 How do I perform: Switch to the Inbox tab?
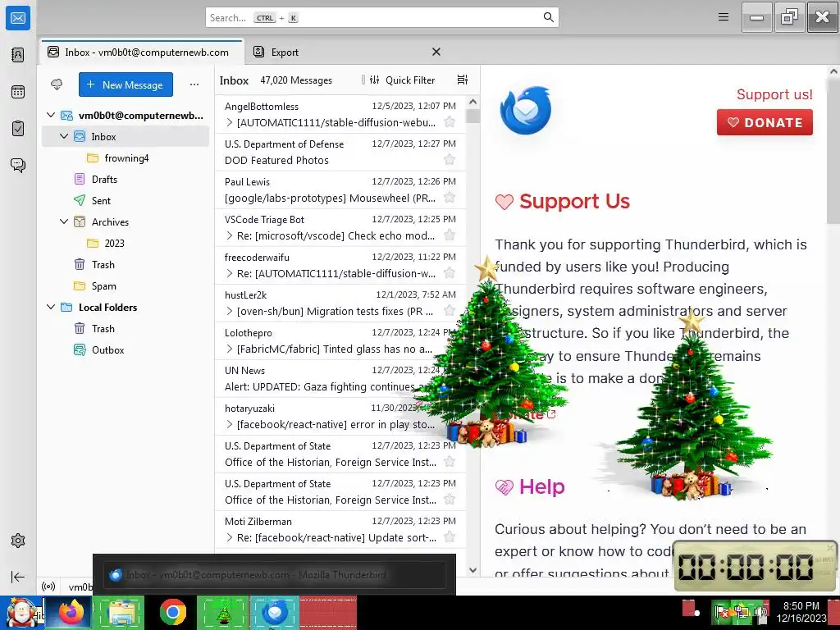click(142, 52)
